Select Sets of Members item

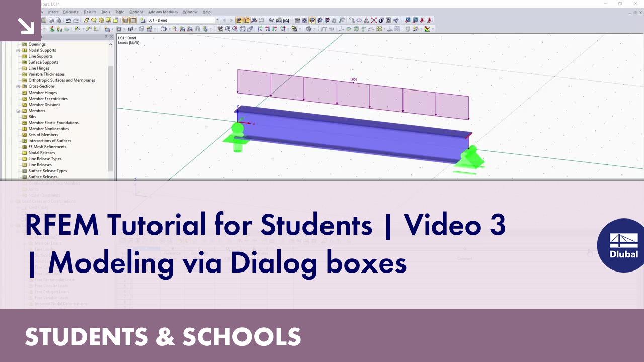click(x=43, y=135)
